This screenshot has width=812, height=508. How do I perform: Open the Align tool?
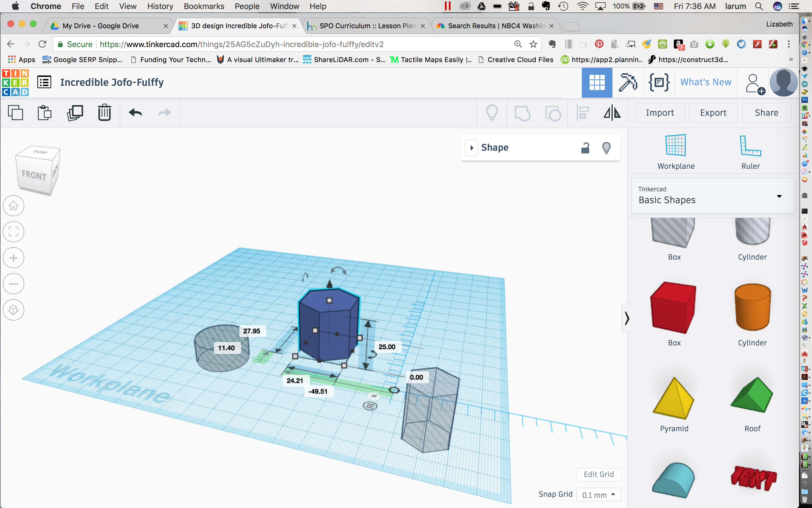[583, 113]
